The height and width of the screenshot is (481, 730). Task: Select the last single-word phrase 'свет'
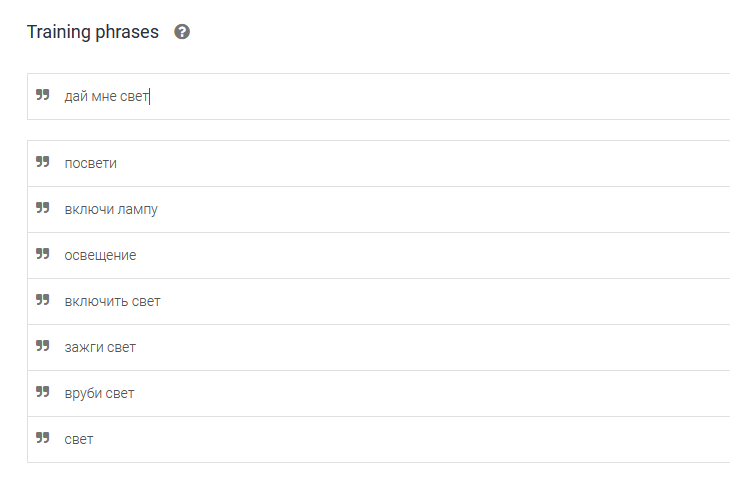79,439
